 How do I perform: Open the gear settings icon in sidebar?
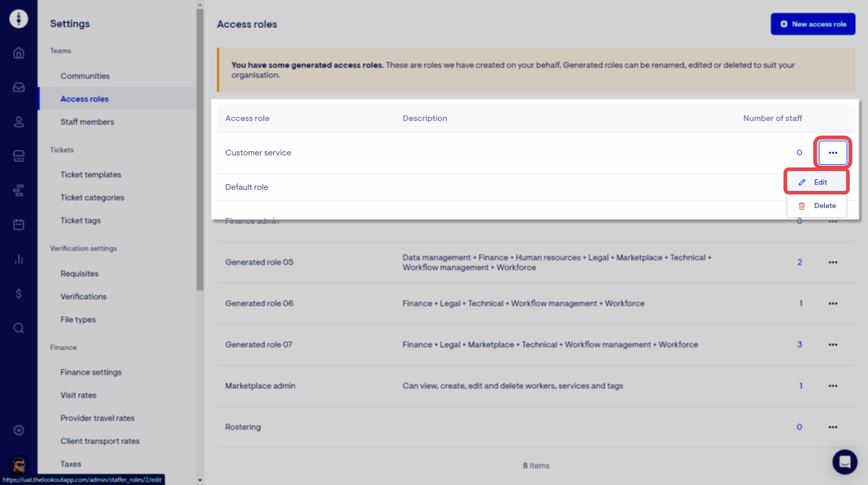(19, 430)
